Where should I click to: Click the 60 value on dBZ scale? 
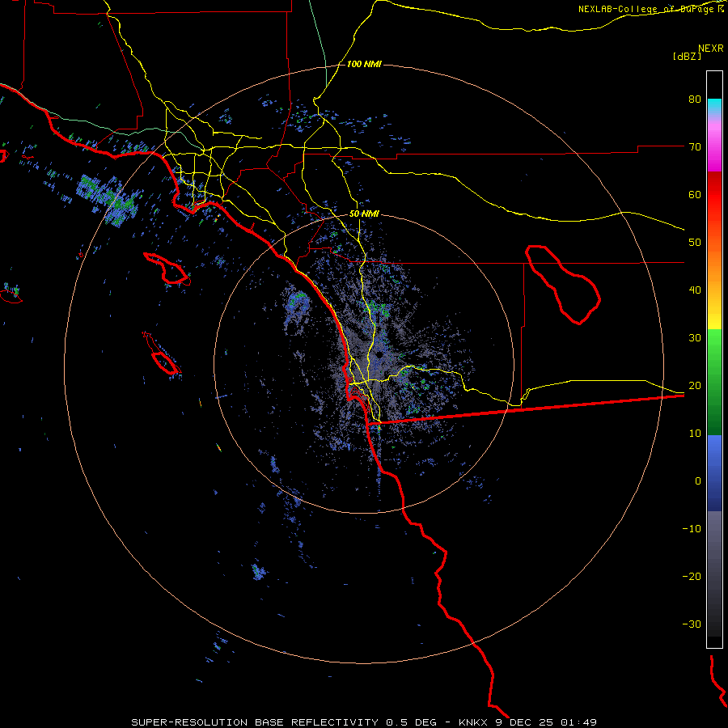(x=695, y=194)
